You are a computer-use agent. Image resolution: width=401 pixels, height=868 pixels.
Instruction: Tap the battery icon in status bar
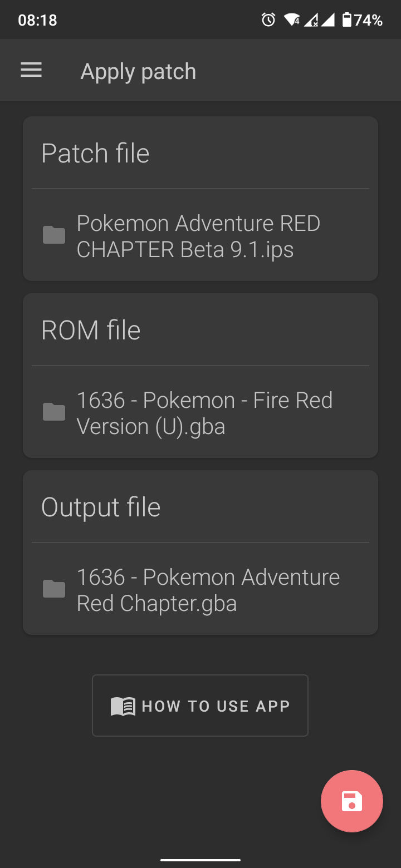(x=347, y=21)
